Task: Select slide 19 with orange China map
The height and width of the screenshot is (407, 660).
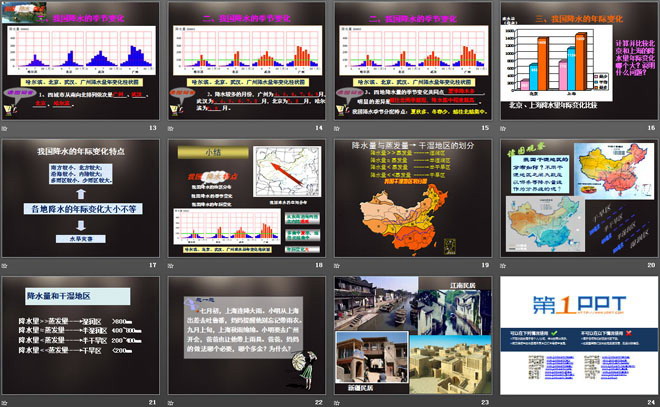Action: click(x=411, y=199)
